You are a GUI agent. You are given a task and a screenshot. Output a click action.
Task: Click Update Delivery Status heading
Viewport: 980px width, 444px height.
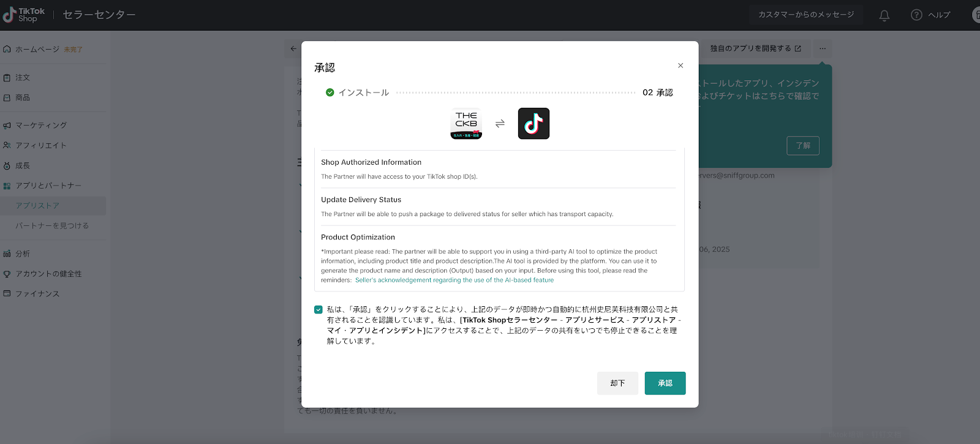361,200
